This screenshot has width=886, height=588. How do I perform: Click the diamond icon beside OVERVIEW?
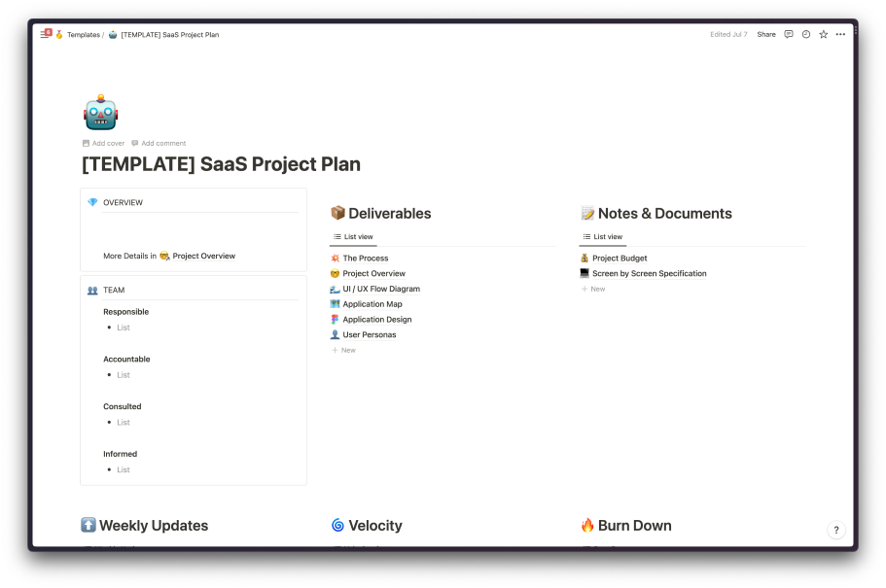92,202
